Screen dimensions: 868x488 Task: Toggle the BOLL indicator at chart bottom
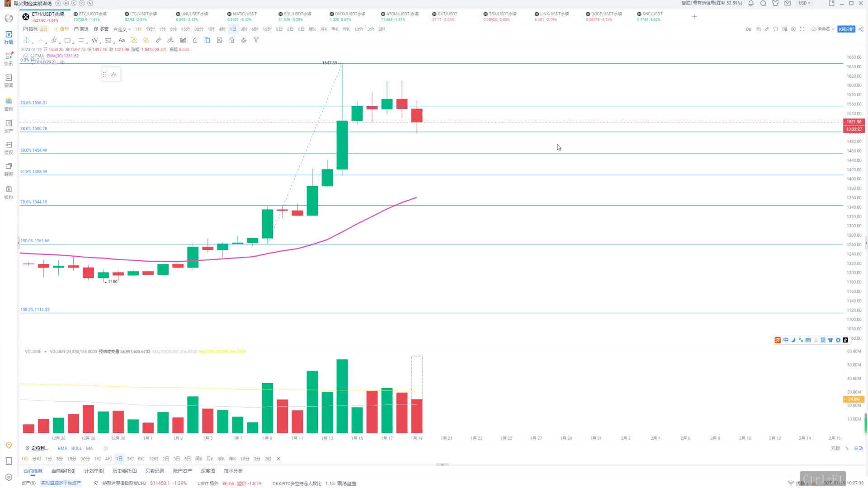pyautogui.click(x=76, y=449)
